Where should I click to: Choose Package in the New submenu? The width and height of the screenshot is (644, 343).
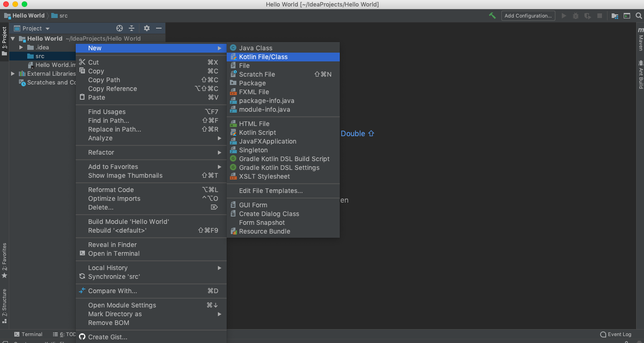[283, 83]
